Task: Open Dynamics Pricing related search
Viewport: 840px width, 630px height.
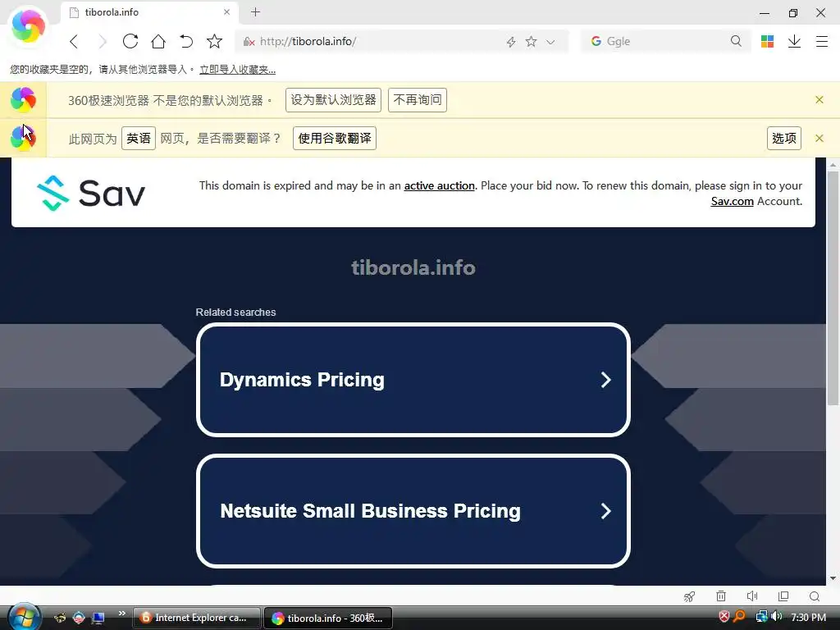Action: [413, 380]
